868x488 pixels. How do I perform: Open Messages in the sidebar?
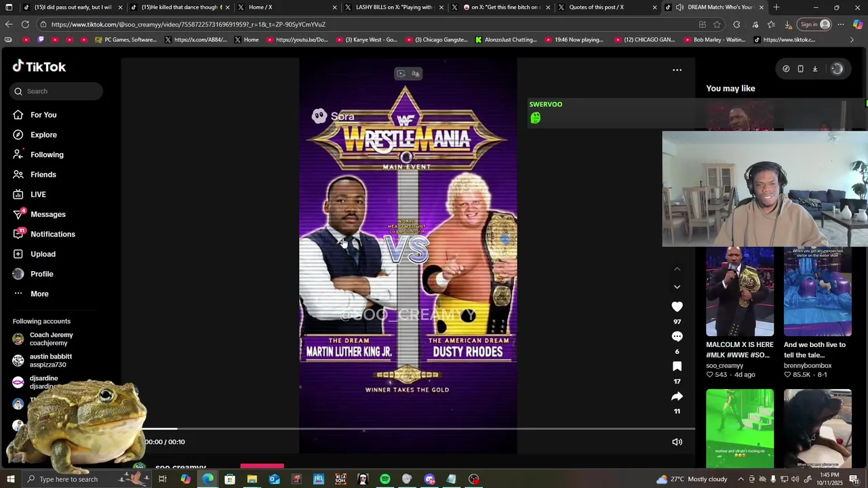47,214
